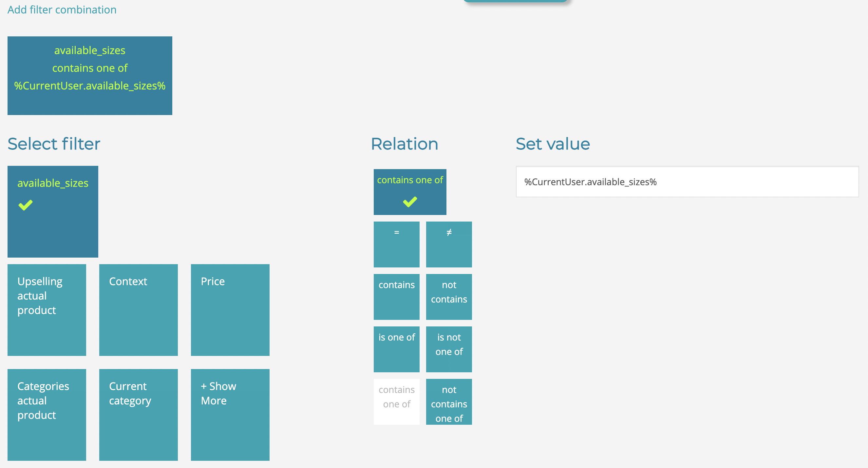Select the Context filter tile
Viewport: 868px width, 468px height.
coord(139,310)
